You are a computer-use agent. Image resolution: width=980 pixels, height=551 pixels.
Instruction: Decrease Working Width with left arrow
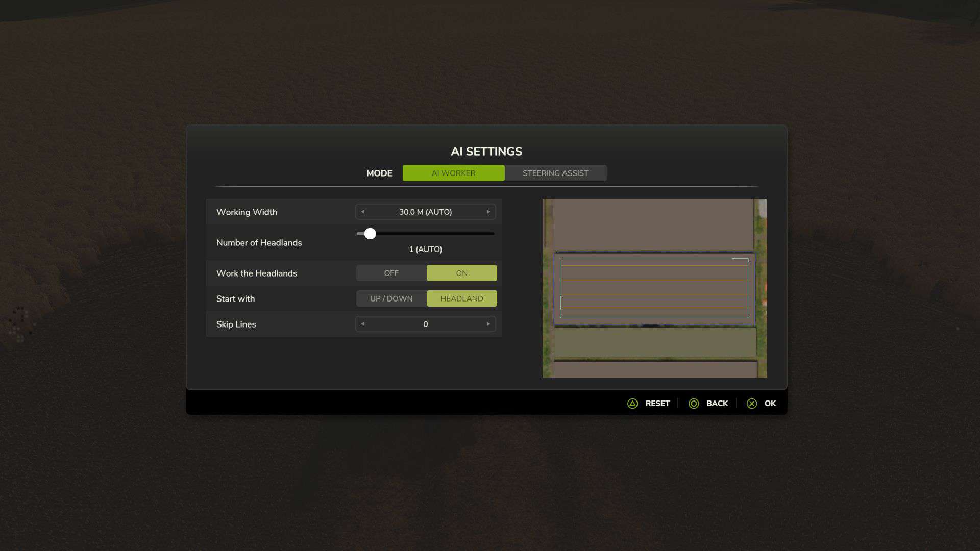(x=363, y=212)
